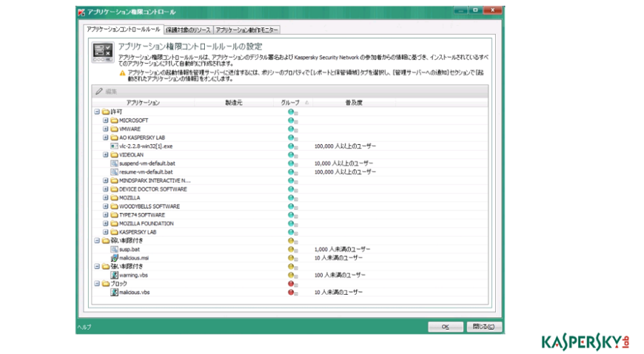Expand TYPE74 SOFTWARE folder

coord(105,215)
